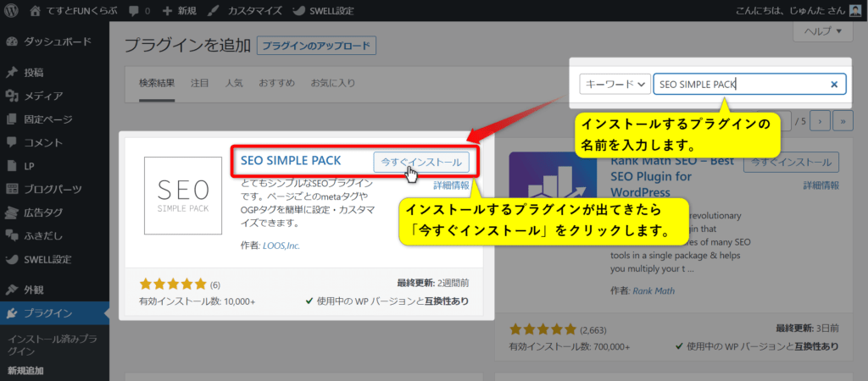Image resolution: width=868 pixels, height=381 pixels.
Task: Click プラグインのアップロード button
Action: click(x=317, y=46)
